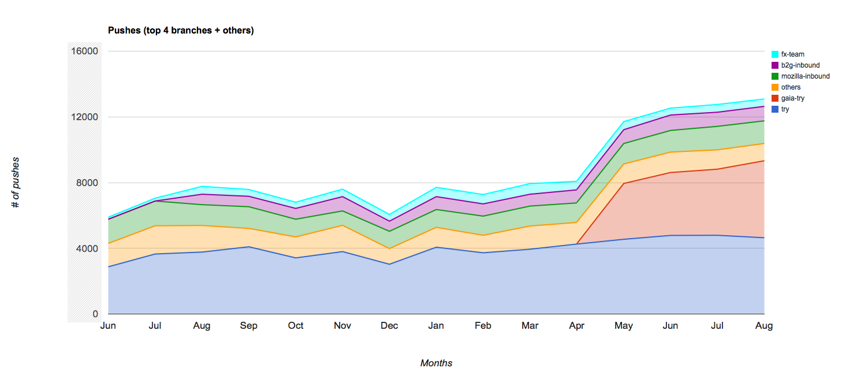This screenshot has width=868, height=375.
Task: Click the cyan fx-team legend swatch
Action: [775, 54]
